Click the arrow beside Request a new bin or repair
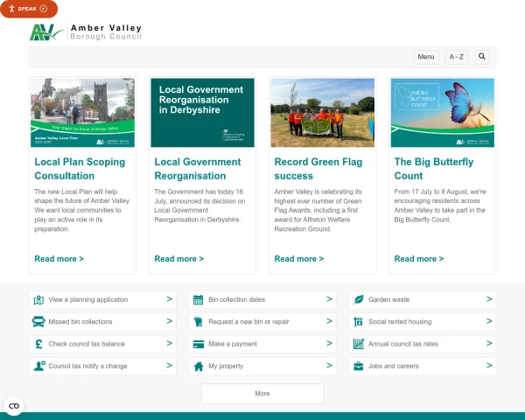 coord(330,321)
